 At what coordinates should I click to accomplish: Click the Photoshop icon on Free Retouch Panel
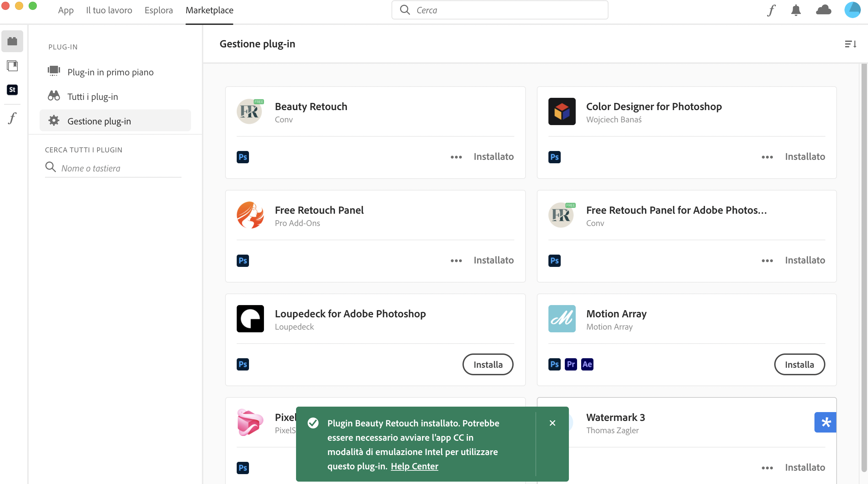tap(242, 260)
